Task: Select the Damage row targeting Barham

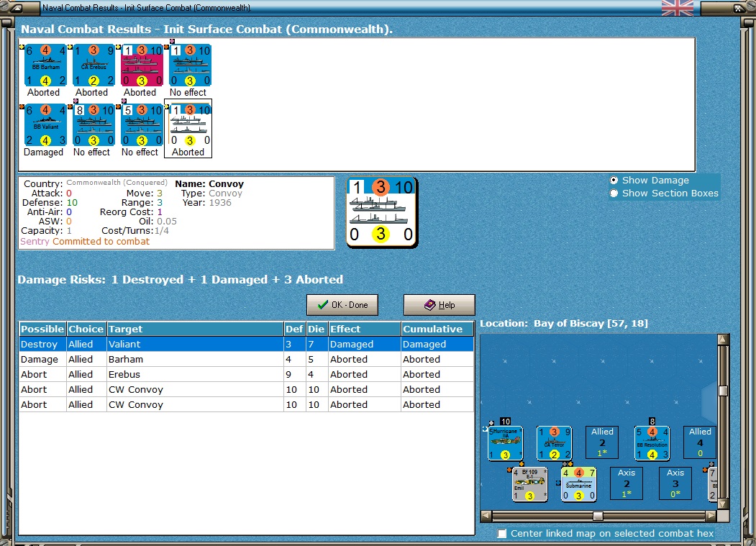Action: 247,360
